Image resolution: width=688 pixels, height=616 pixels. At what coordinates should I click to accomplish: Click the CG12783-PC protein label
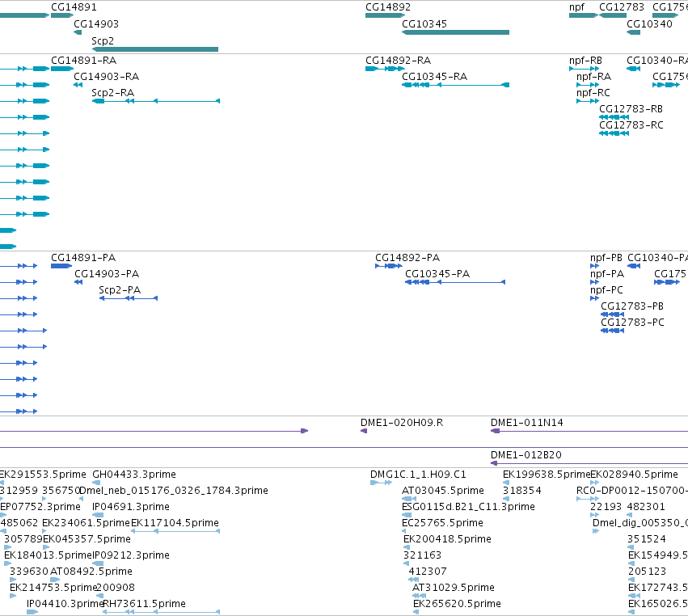coord(632,323)
